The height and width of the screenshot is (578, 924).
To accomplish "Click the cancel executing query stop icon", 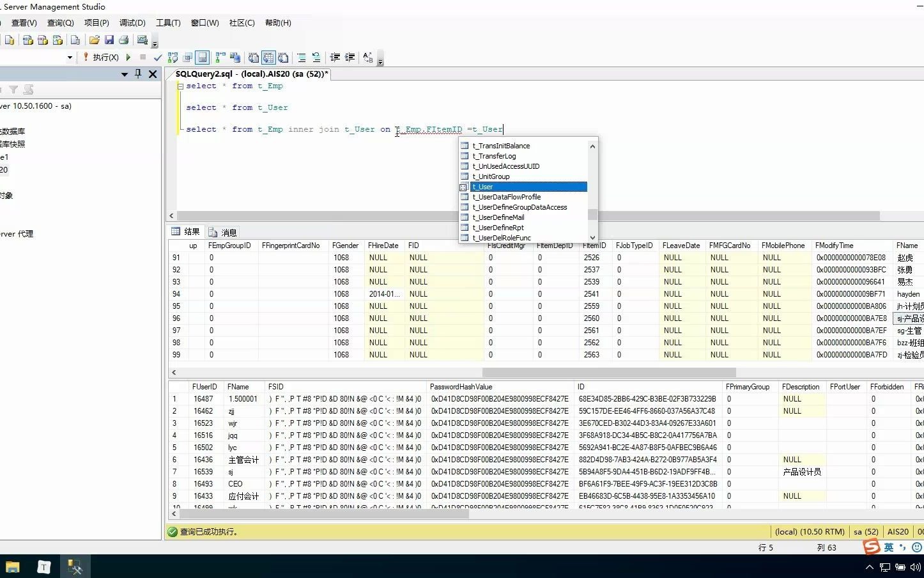I will coord(143,58).
